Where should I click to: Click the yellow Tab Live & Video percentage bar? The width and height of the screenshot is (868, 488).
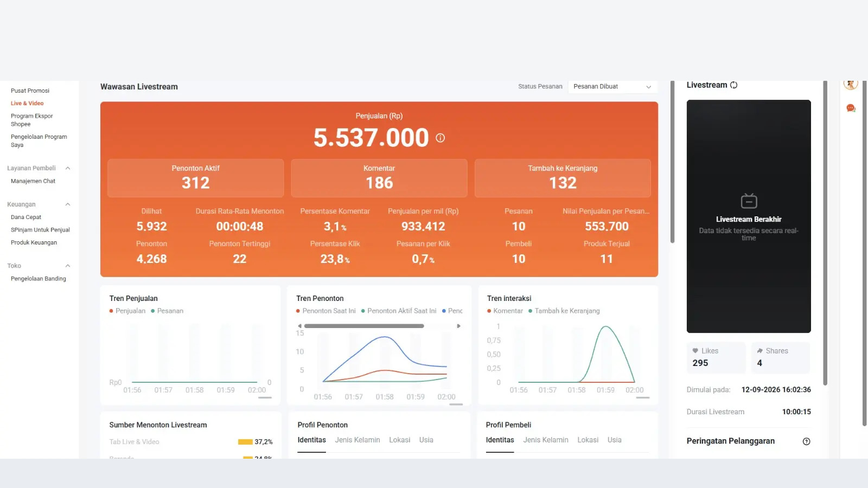(245, 442)
